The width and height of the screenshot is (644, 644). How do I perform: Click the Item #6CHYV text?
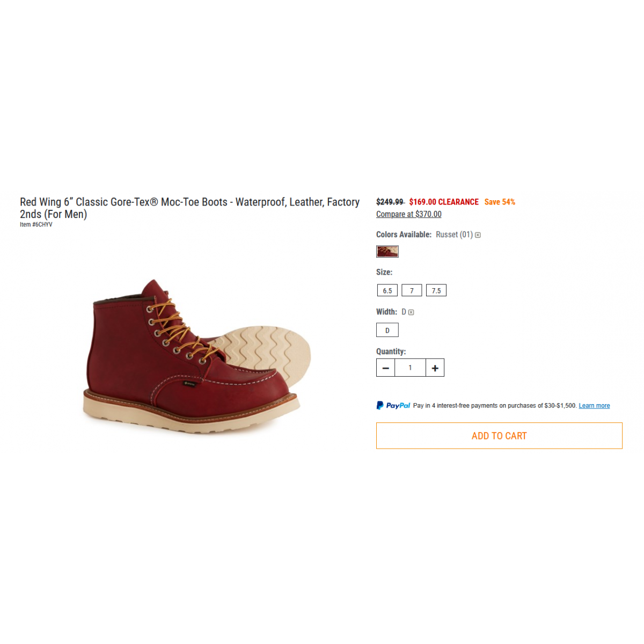point(36,225)
